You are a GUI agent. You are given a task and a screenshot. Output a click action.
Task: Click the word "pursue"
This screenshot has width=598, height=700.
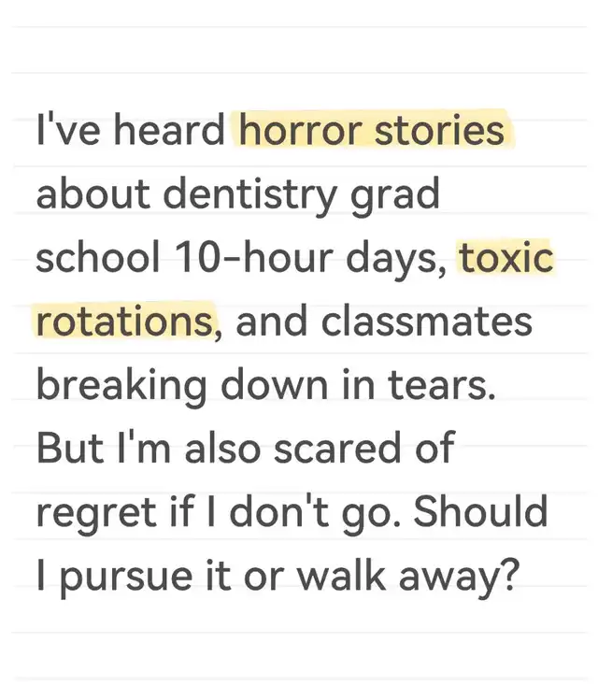[x=126, y=579]
